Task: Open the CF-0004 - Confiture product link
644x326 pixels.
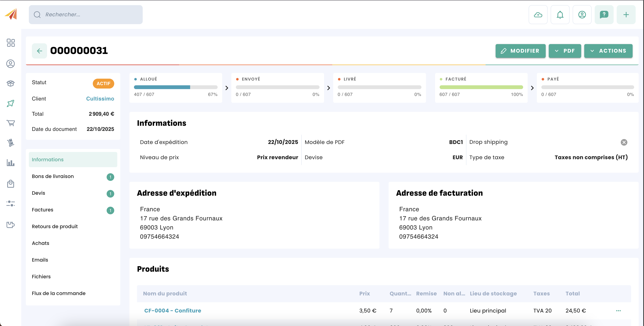Action: (x=172, y=310)
